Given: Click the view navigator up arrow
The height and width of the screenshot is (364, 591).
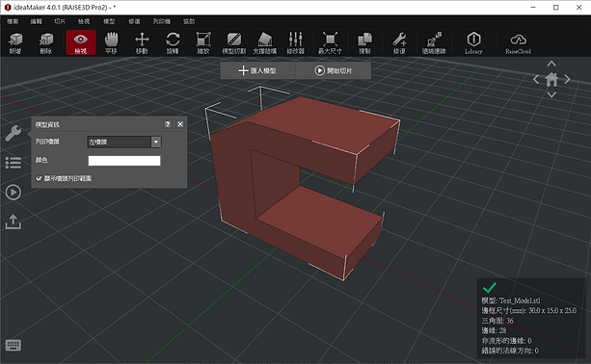Looking at the screenshot, I should point(551,64).
